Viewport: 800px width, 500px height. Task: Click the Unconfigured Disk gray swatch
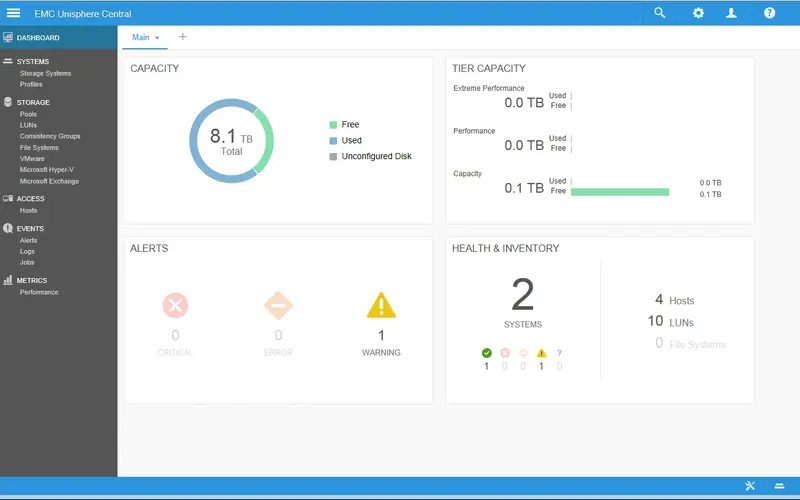(x=333, y=156)
